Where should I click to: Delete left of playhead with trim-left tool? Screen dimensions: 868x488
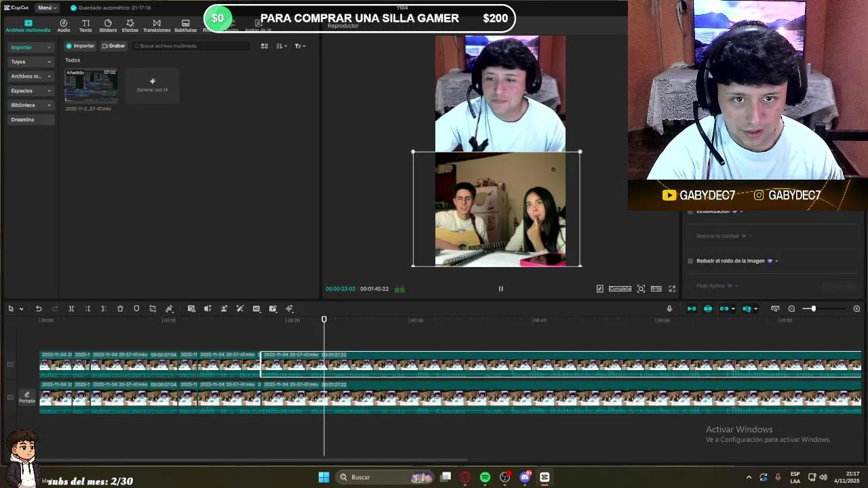tap(87, 309)
